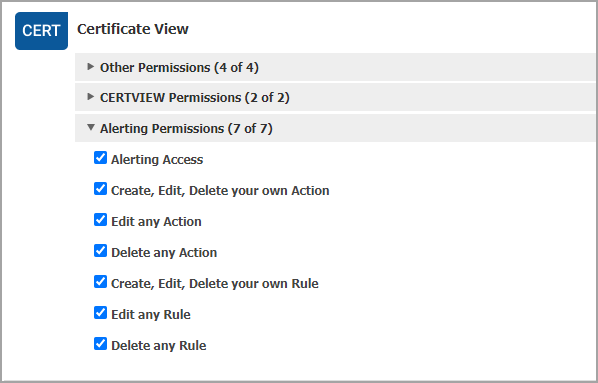598x383 pixels.
Task: Expand the CERTVIEW Permissions triangle arrow
Action: click(x=90, y=97)
